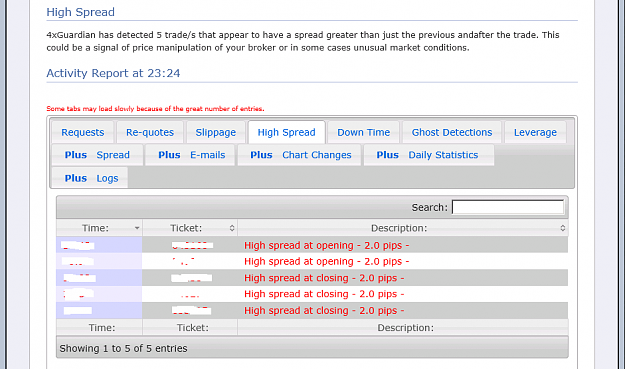Click the footer Ticket label

coord(193,328)
